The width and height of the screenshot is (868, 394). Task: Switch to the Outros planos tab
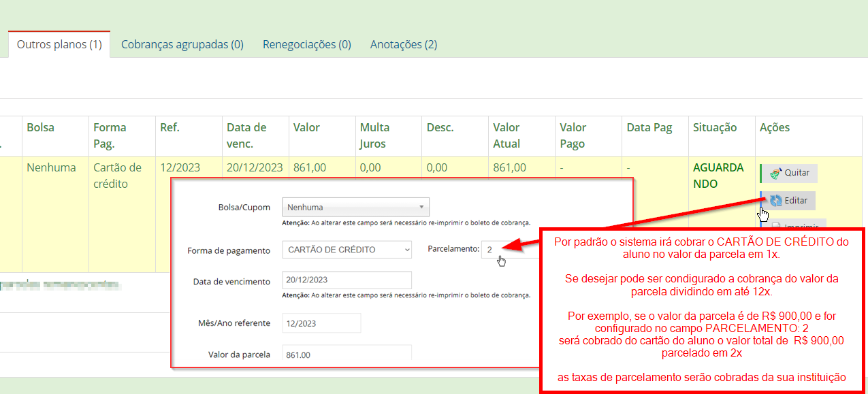coord(59,45)
